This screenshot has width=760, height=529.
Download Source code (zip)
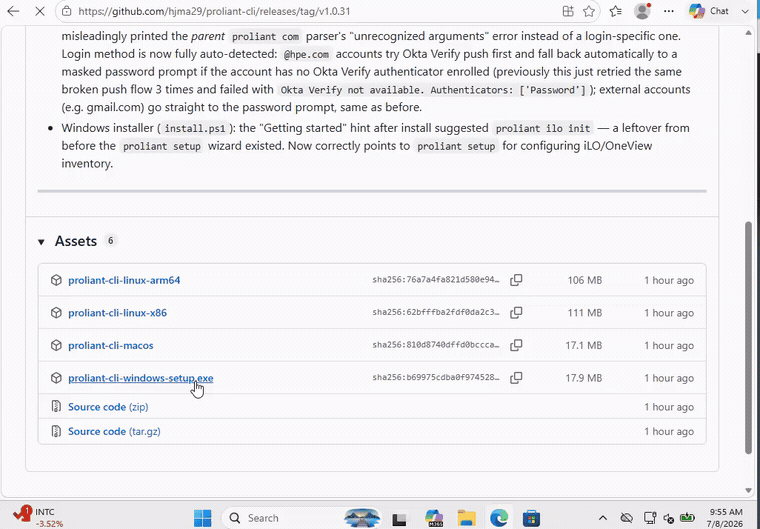pyautogui.click(x=108, y=407)
